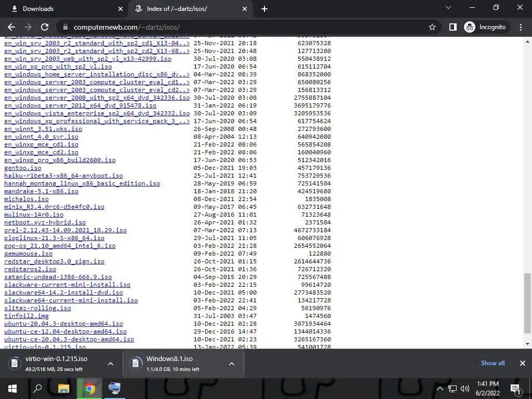Show hidden system tray icons
Screen dimensions: 532x399
pyautogui.click(x=440, y=389)
